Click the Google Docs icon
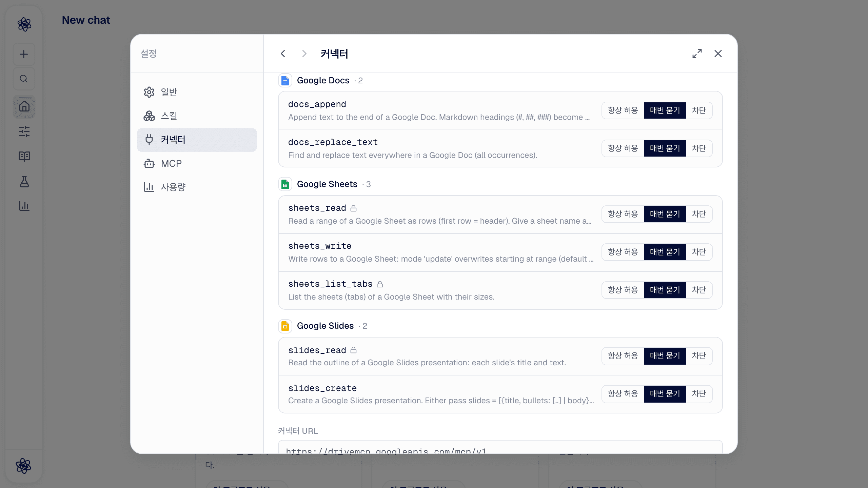The image size is (868, 488). point(285,81)
